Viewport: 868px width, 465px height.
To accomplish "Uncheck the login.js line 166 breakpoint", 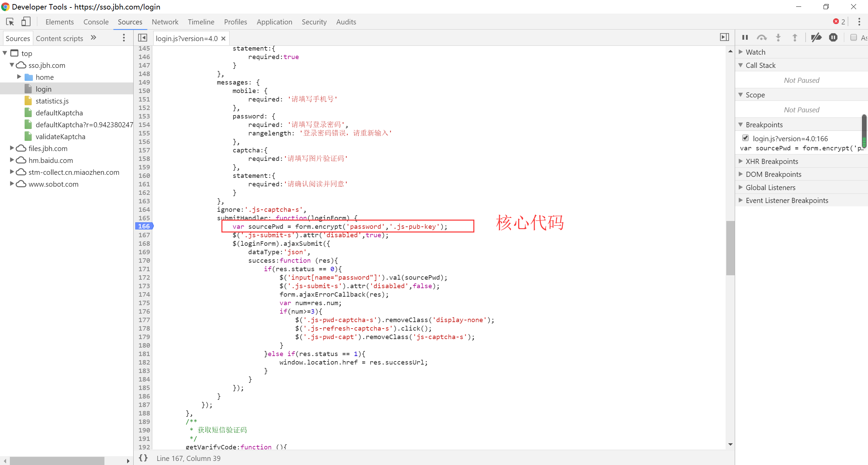I will click(745, 138).
